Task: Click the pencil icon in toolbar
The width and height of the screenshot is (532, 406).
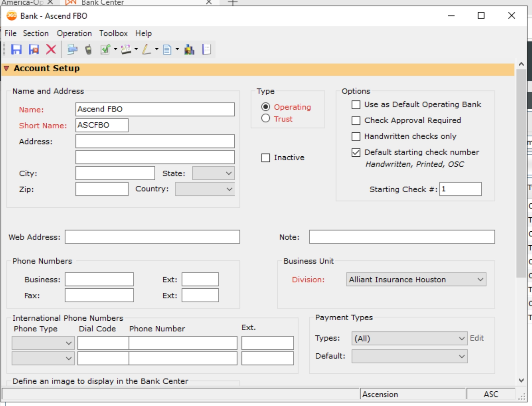Action: [x=147, y=49]
